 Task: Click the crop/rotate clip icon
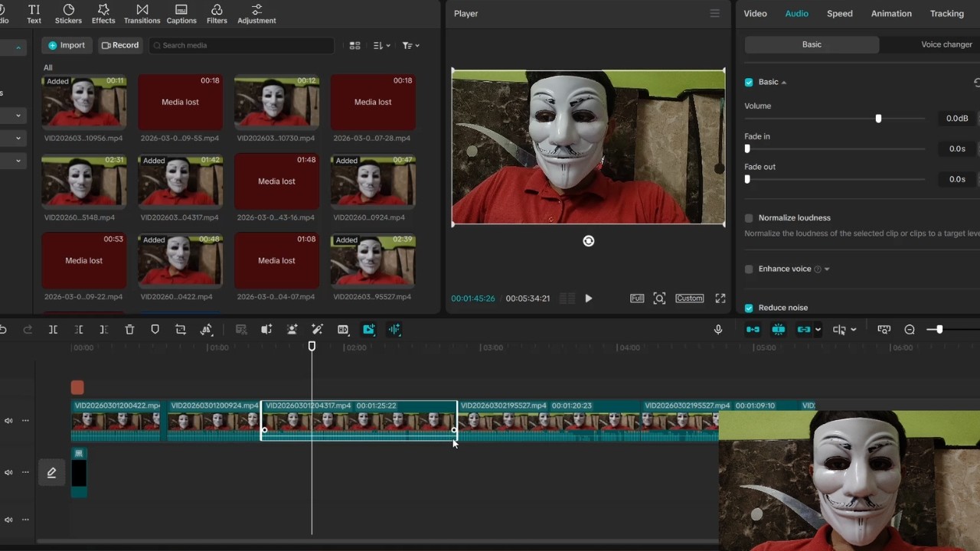181,330
